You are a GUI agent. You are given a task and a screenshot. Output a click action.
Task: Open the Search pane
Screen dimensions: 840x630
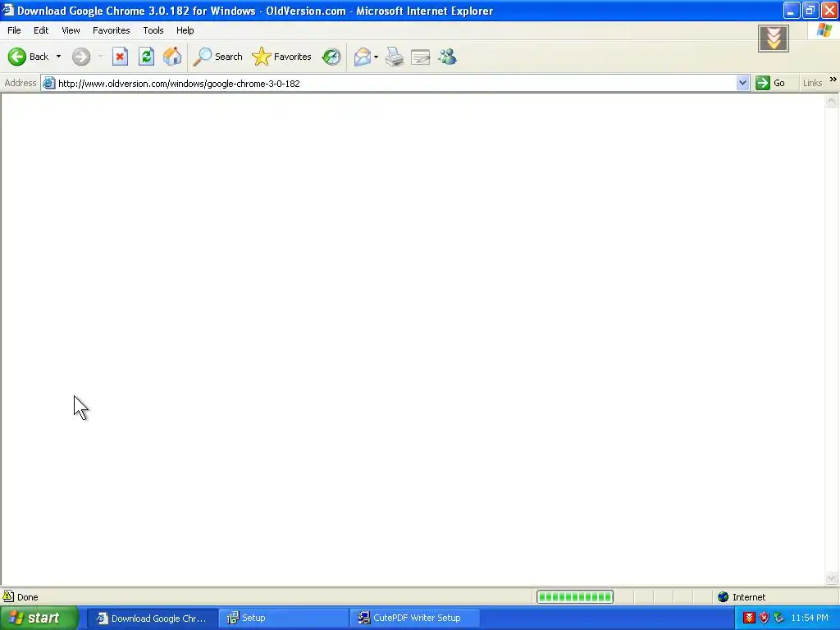(218, 57)
